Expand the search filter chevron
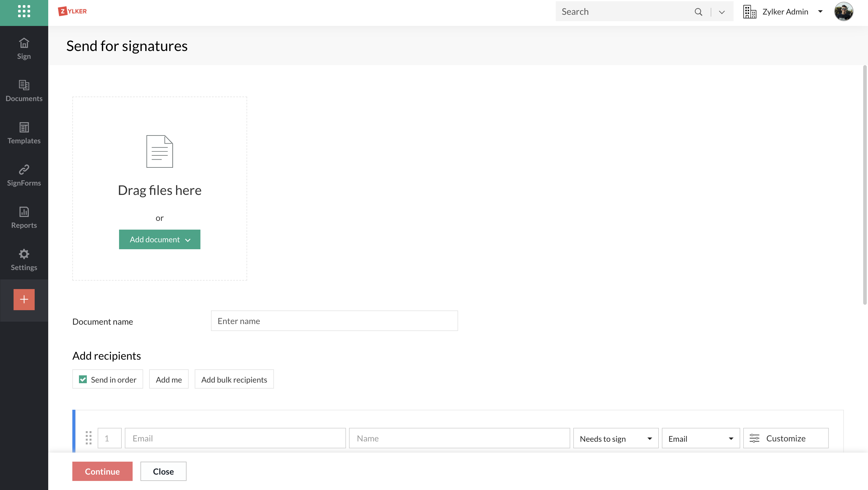 point(722,12)
